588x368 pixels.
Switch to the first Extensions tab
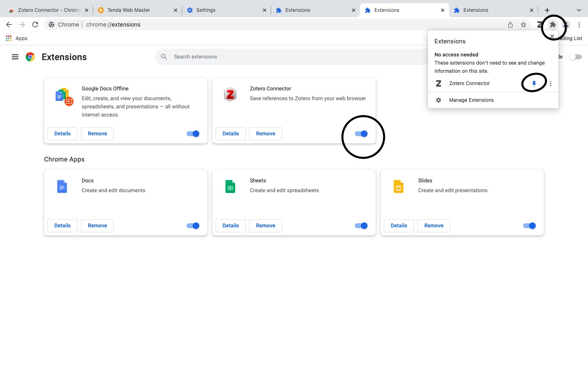pos(315,10)
